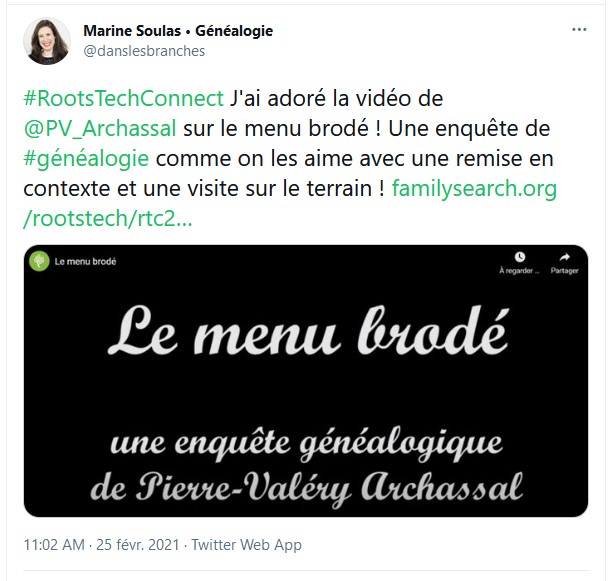Open the @PV_Archassal mention
613x581 pixels.
pyautogui.click(x=100, y=129)
